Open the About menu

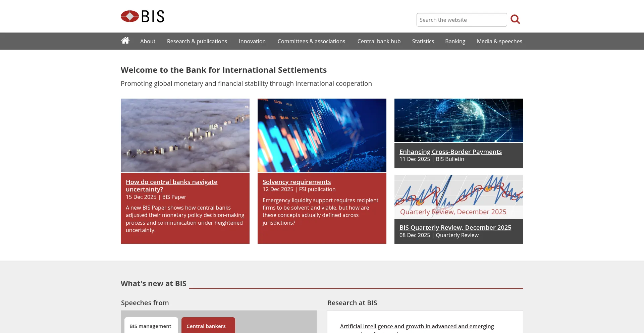click(x=148, y=41)
